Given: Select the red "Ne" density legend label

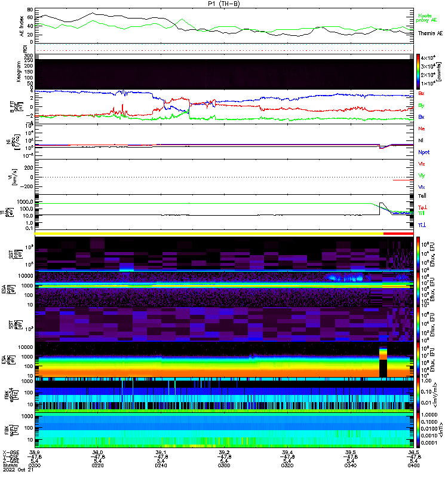Looking at the screenshot, I should [422, 128].
